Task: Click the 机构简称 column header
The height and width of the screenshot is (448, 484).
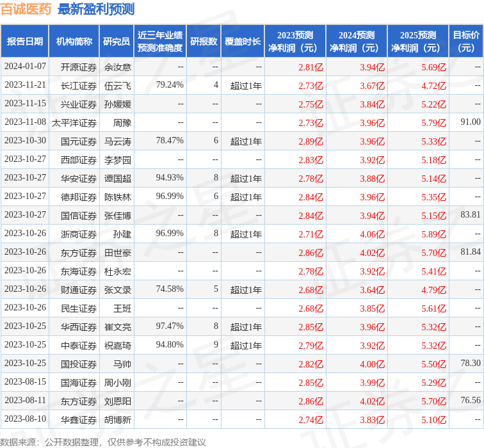Action: (74, 42)
